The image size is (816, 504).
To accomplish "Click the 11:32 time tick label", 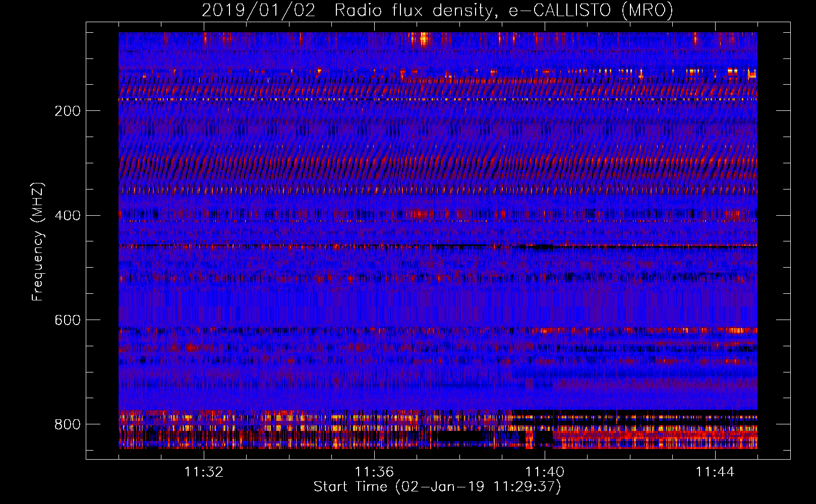I will pyautogui.click(x=204, y=472).
